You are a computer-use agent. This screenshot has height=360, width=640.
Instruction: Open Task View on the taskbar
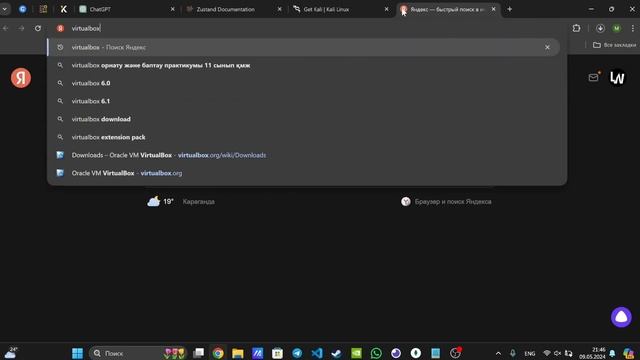(199, 353)
